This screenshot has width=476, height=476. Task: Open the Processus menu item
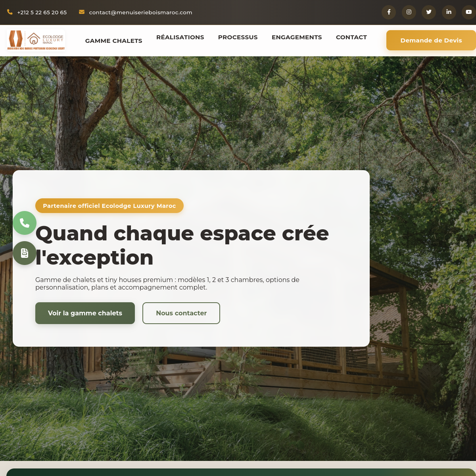click(238, 37)
